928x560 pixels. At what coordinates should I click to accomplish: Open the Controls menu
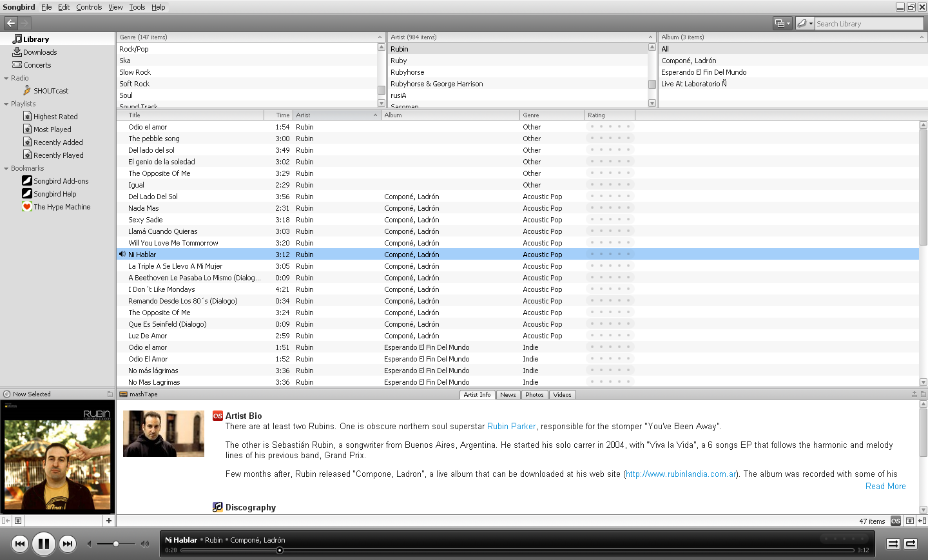(x=89, y=7)
